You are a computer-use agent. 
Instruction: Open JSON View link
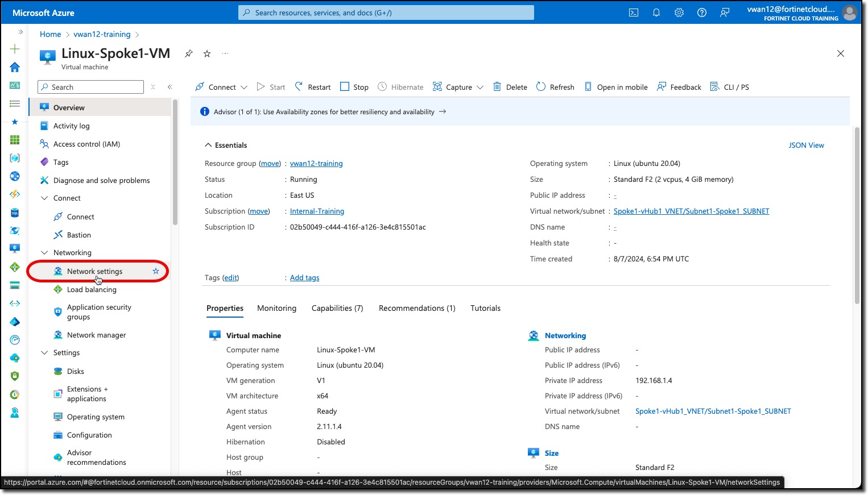(806, 145)
